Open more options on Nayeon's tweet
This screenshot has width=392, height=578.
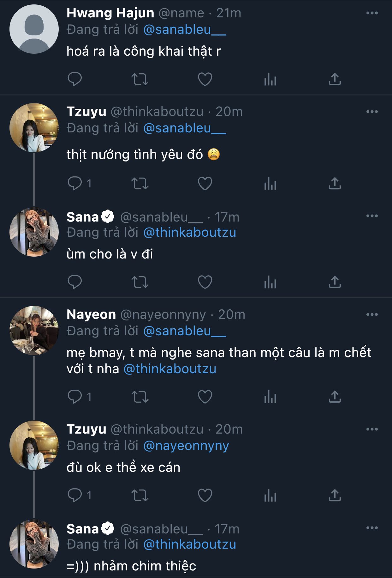click(372, 314)
